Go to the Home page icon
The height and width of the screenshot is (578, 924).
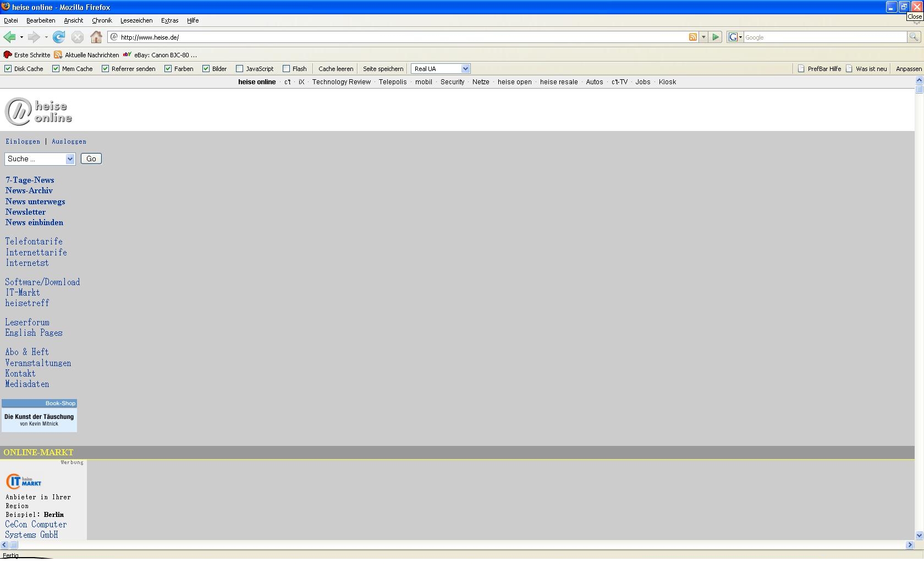(x=96, y=37)
